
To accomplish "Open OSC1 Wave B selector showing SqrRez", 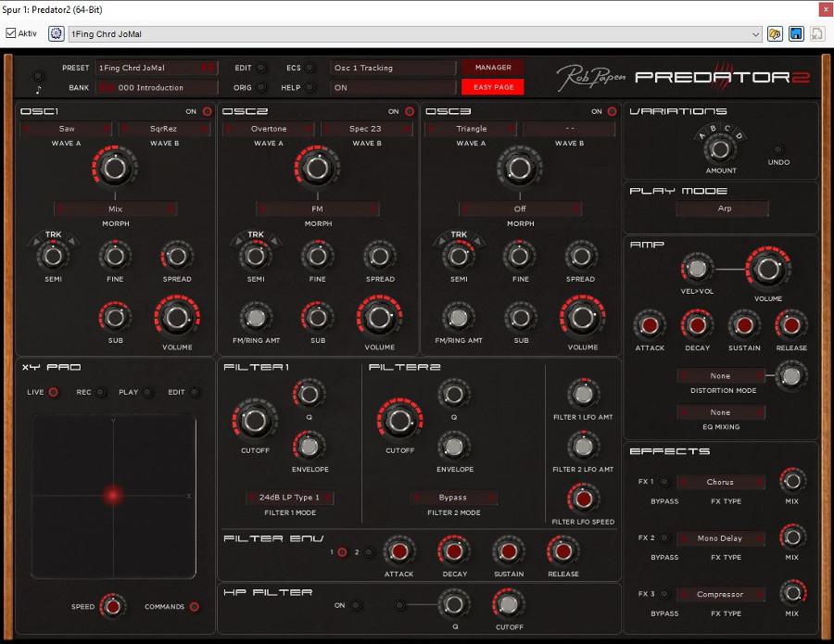I will click(x=163, y=129).
